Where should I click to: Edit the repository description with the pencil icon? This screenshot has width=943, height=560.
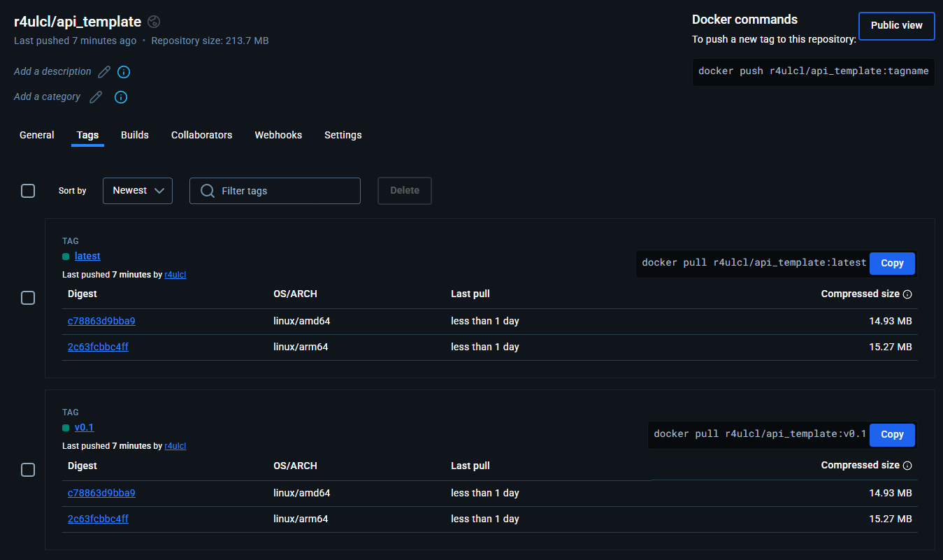point(103,71)
